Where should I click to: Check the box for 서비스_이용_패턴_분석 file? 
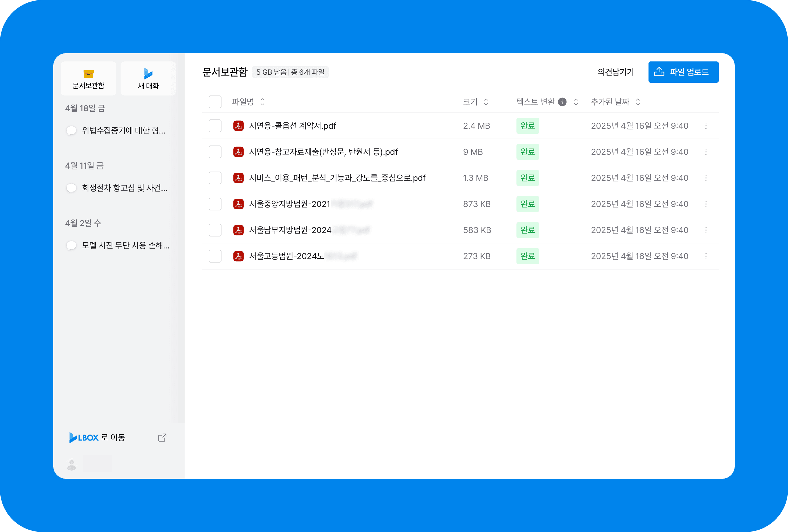[215, 178]
